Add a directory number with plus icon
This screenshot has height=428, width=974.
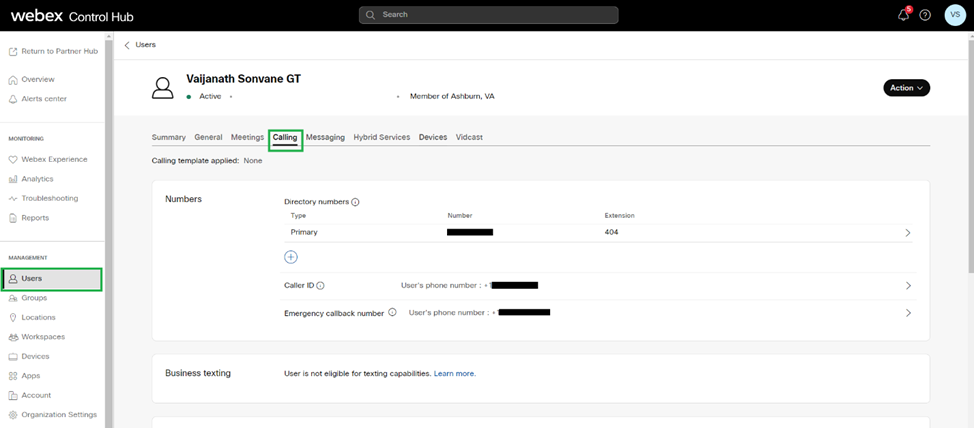pos(291,257)
